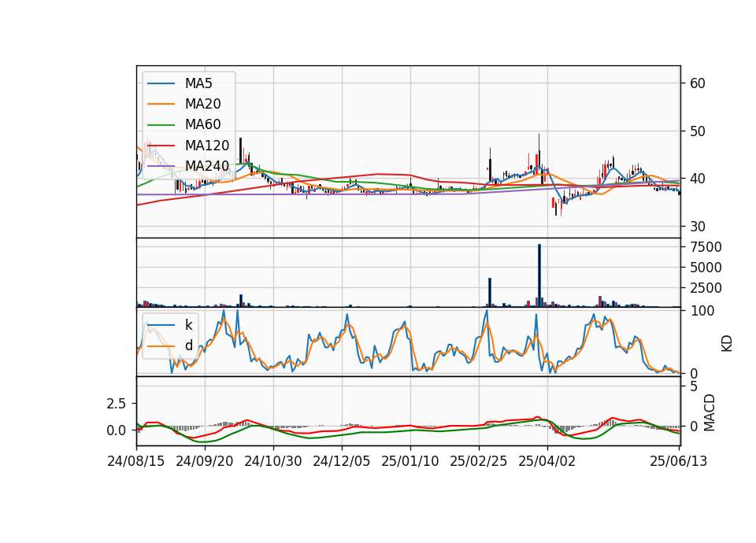Click the tall volume bar near 25/02/25
The width and height of the screenshot is (756, 543).
point(490,293)
